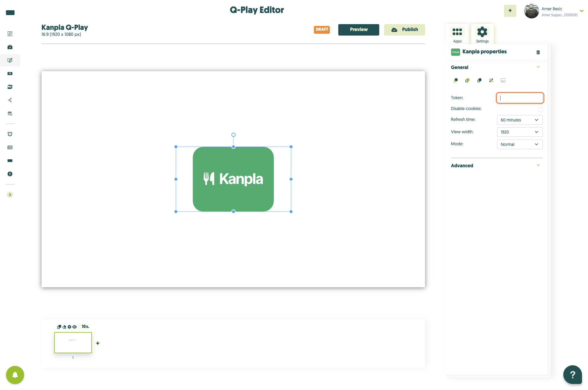Expand the user account dropdown chevron
This screenshot has width=588, height=390.
pos(582,11)
